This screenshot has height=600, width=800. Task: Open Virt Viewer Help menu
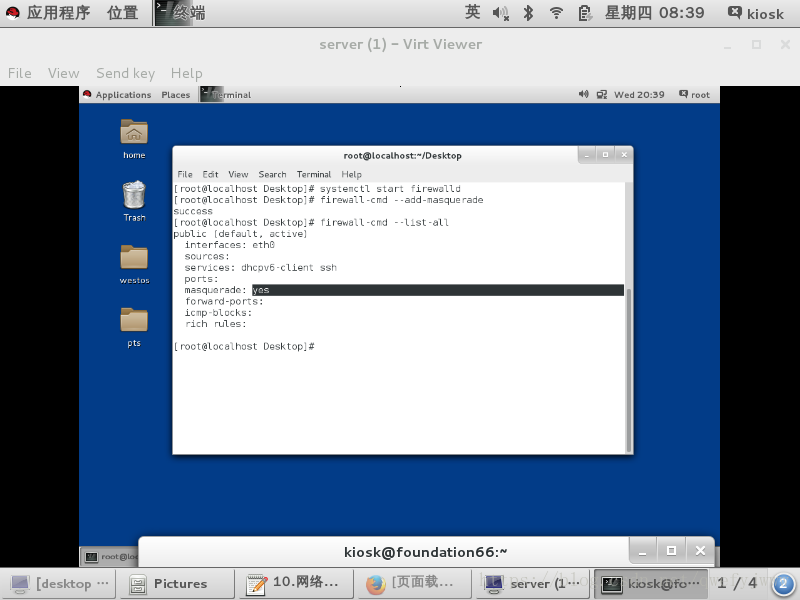click(x=187, y=73)
